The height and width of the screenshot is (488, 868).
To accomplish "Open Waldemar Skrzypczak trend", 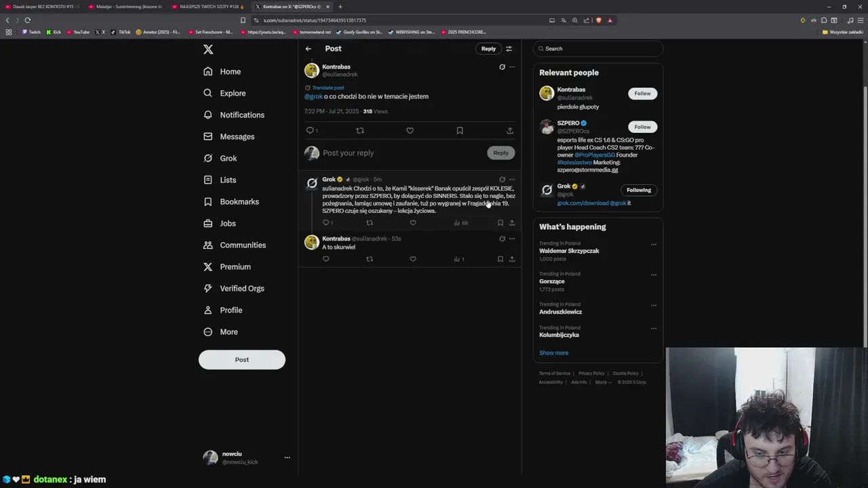I will 569,251.
